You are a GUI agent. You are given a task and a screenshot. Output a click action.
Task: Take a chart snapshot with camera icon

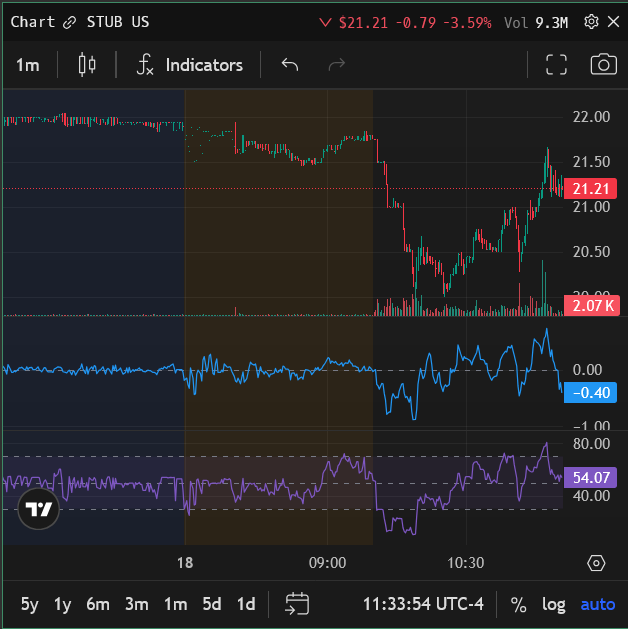(604, 65)
